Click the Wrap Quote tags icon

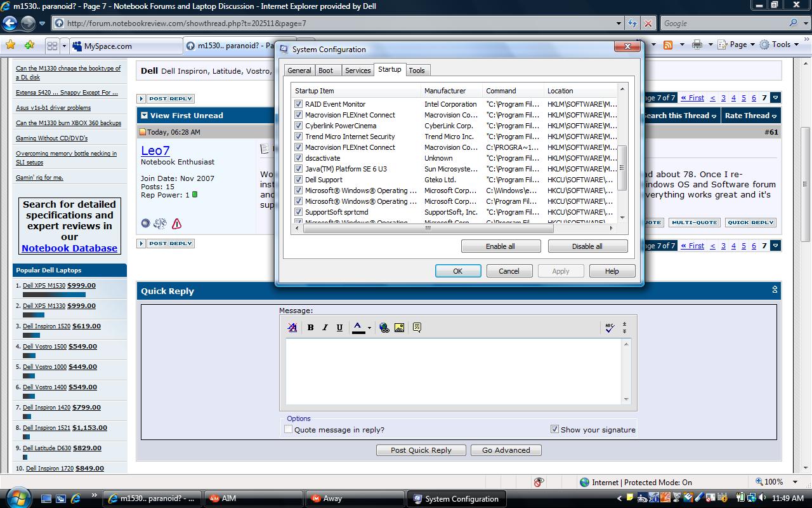417,328
